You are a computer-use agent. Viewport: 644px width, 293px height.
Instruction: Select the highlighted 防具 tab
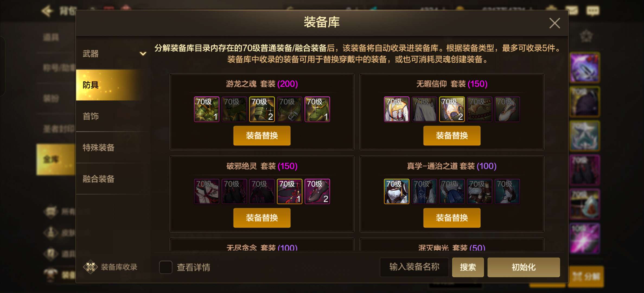tap(113, 85)
